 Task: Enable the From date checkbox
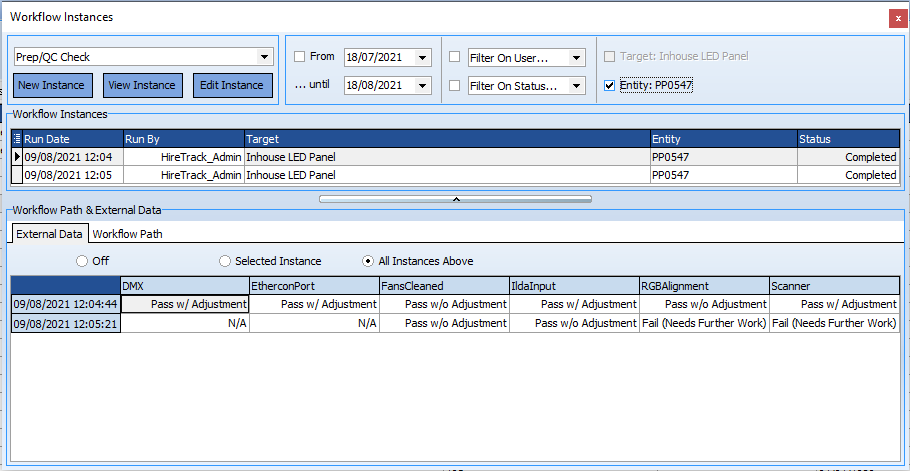click(300, 57)
